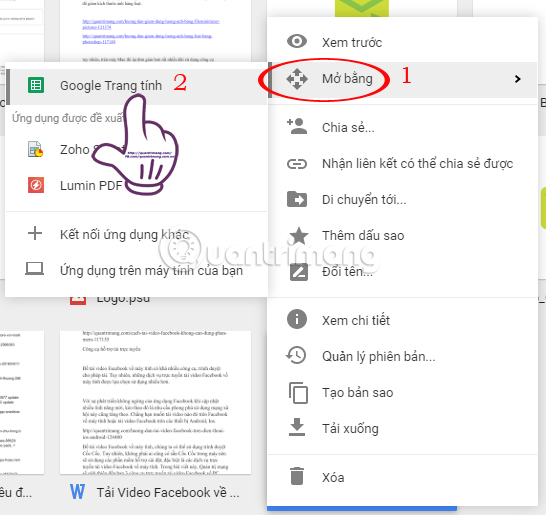The width and height of the screenshot is (546, 515).
Task: Select Quản lý phiên bản... option
Action: pyautogui.click(x=403, y=356)
